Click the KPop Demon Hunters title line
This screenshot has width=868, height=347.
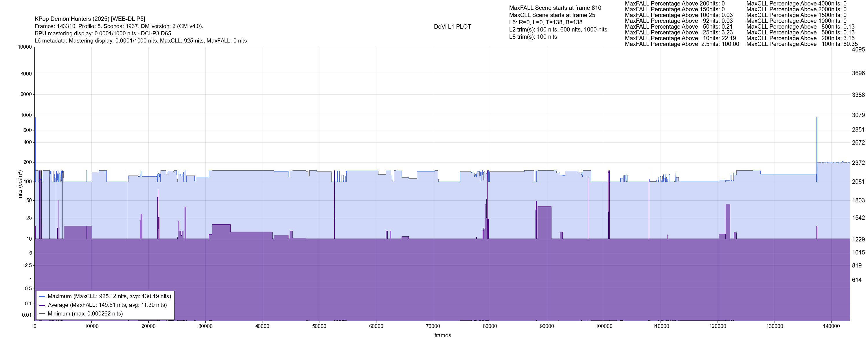(90, 19)
